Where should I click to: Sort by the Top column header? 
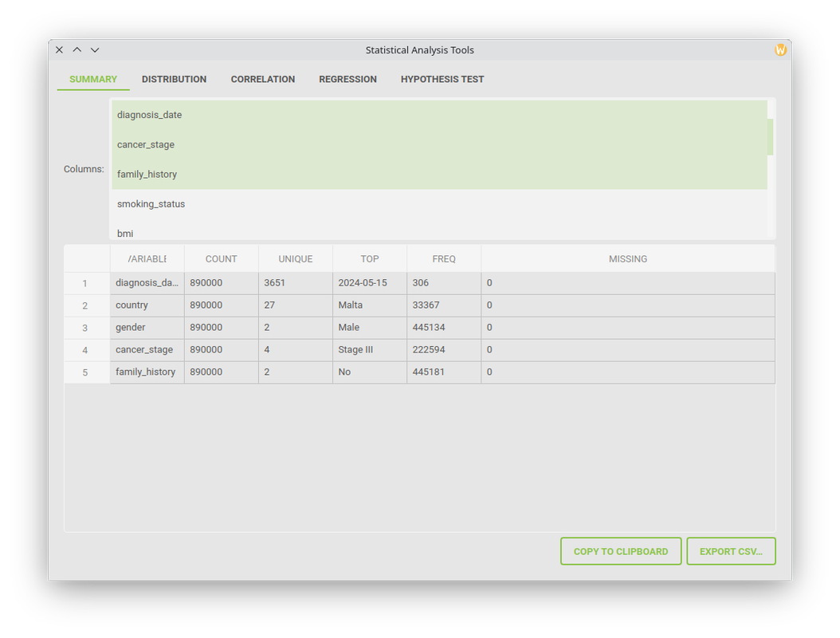[x=370, y=259]
